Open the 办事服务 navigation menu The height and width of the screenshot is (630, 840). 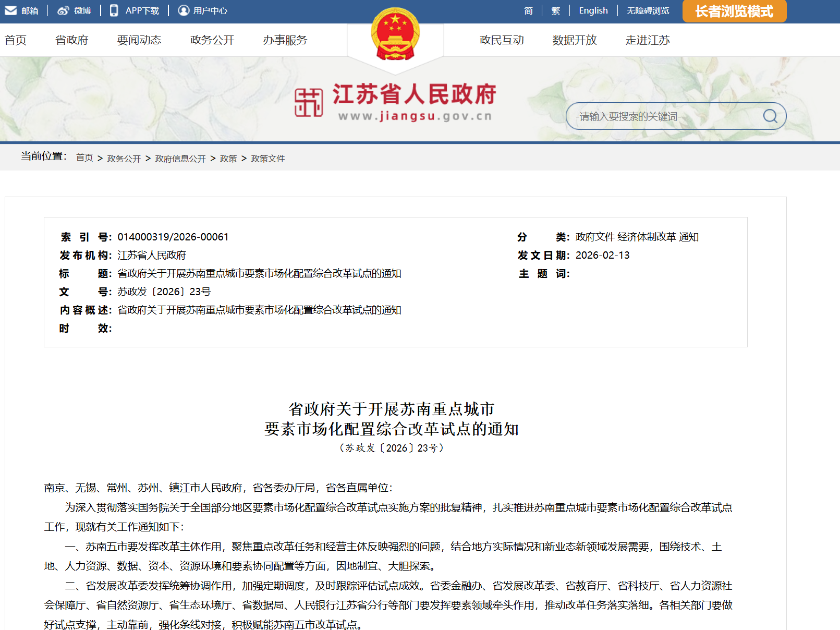point(285,40)
